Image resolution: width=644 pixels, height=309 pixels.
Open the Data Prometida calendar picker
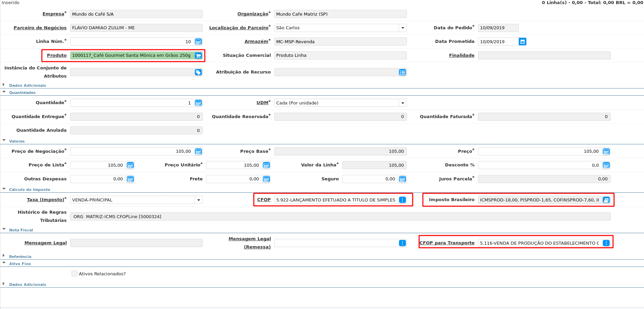523,42
